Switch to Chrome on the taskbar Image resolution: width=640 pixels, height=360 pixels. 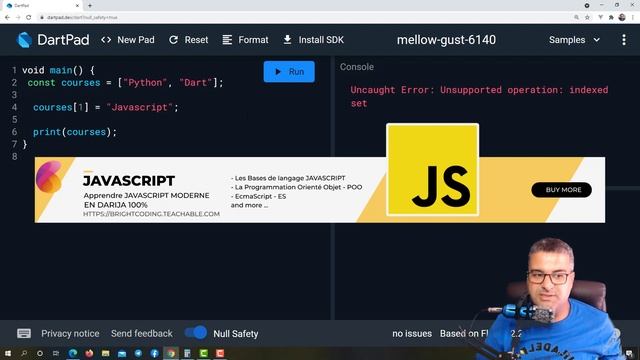coord(171,353)
